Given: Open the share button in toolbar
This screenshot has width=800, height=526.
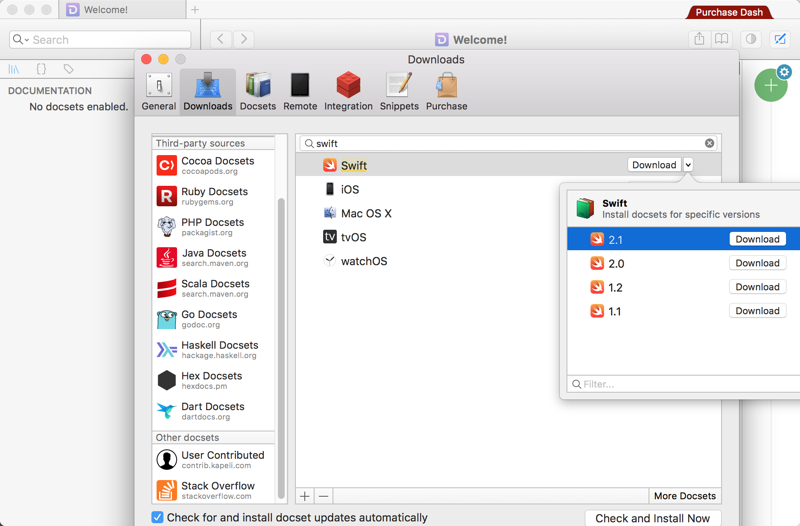Looking at the screenshot, I should pos(699,39).
